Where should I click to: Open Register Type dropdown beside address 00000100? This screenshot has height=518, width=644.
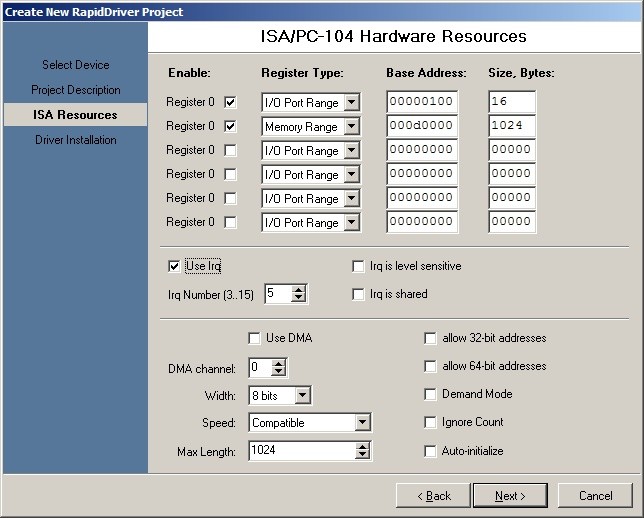[x=352, y=102]
